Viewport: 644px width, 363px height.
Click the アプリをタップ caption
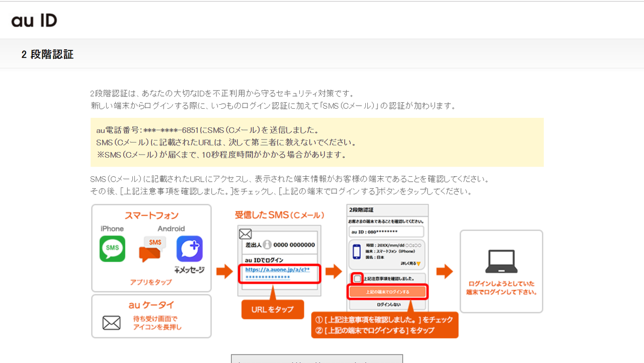(x=151, y=282)
